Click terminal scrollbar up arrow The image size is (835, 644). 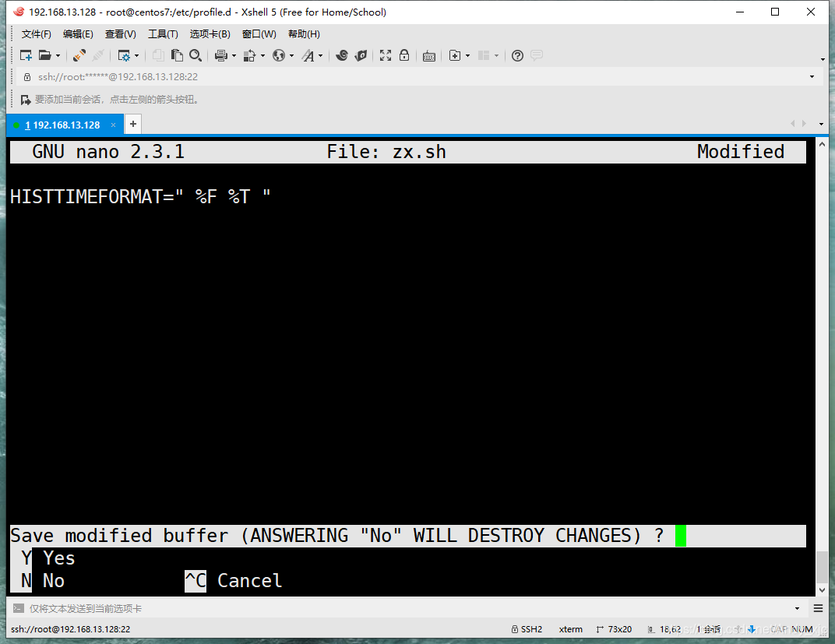click(x=823, y=144)
